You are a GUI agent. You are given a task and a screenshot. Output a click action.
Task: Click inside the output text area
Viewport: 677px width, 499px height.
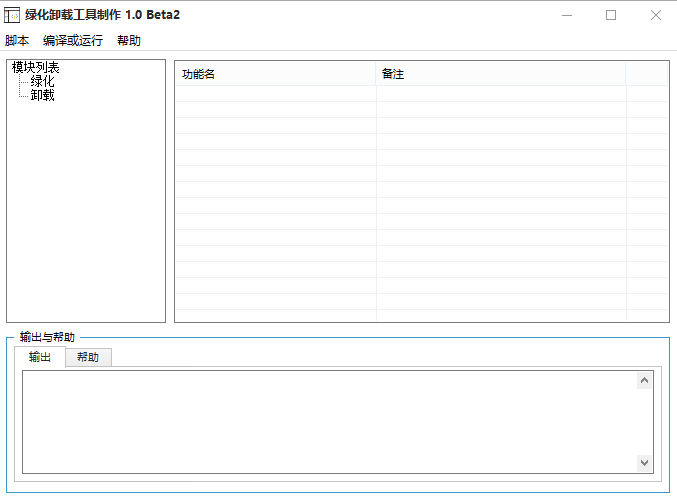pos(330,422)
